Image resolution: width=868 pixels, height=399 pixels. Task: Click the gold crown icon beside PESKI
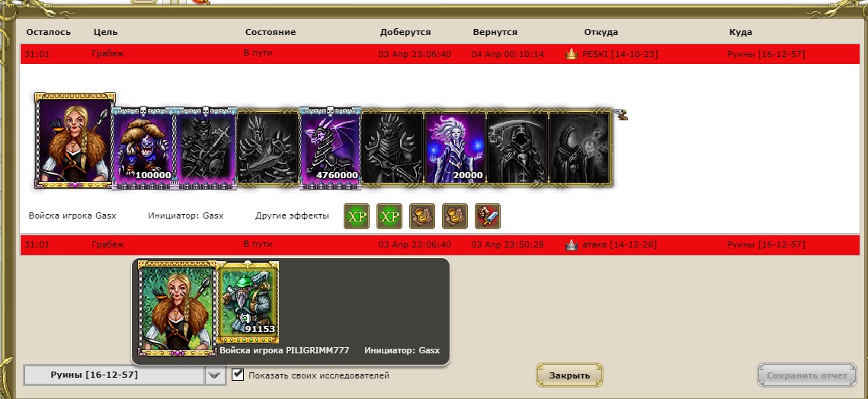(x=572, y=54)
